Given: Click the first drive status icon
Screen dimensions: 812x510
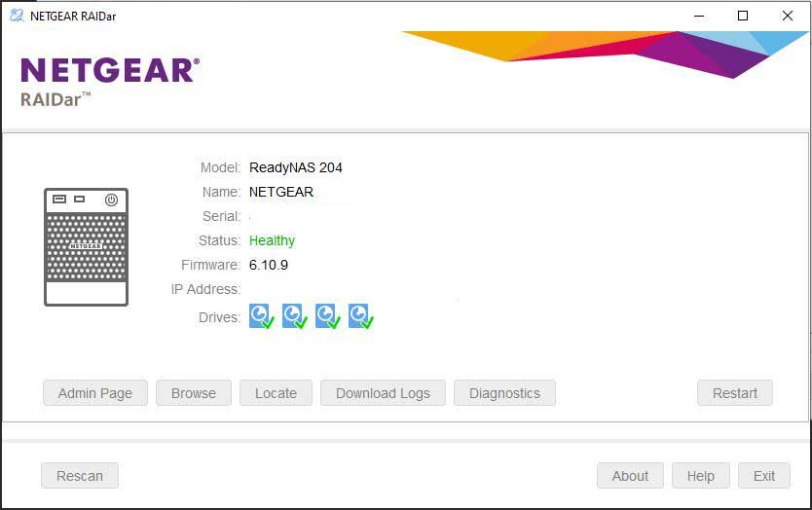Looking at the screenshot, I should pyautogui.click(x=262, y=316).
